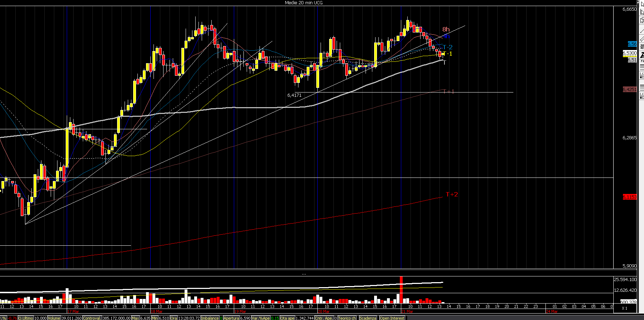This screenshot has width=644, height=320.
Task: Click the 6,635 max value
Action: pos(145,318)
